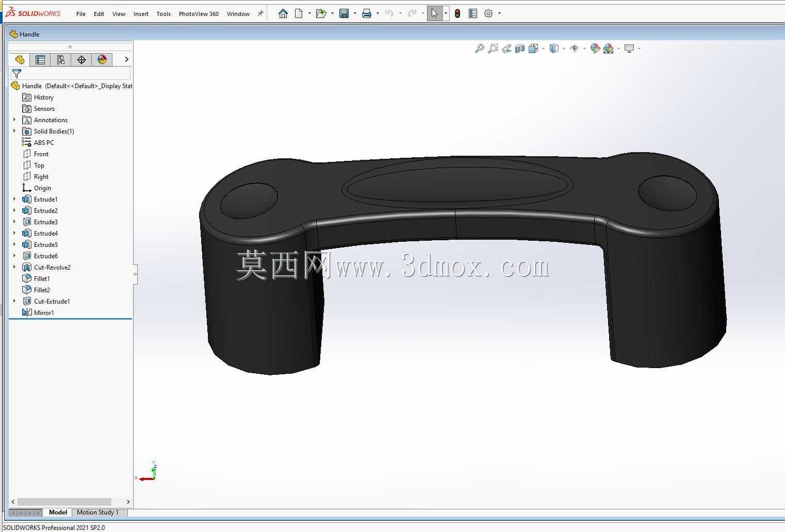
Task: Click the feature tree horizontal scrollbar
Action: (x=64, y=502)
